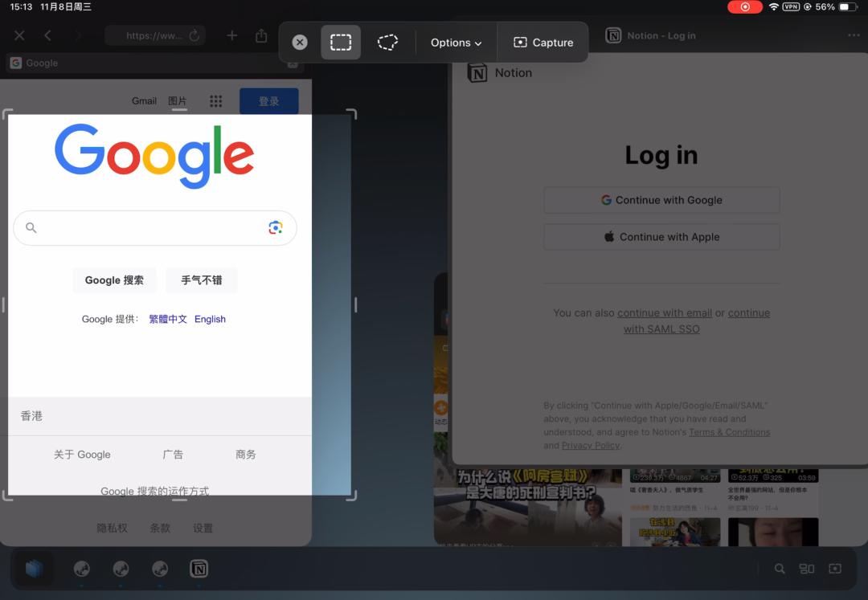Select the freeform dashed selection mode

(x=387, y=42)
